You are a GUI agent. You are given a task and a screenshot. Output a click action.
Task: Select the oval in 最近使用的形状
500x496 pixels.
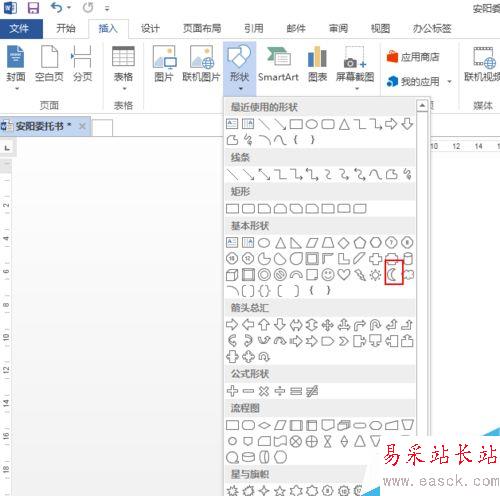(x=312, y=124)
